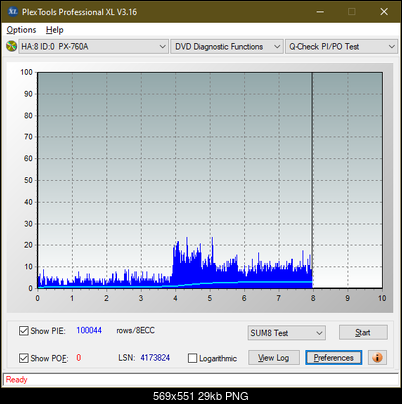402x404 pixels.
Task: Expand the SUM8 Test dropdown
Action: [x=287, y=333]
